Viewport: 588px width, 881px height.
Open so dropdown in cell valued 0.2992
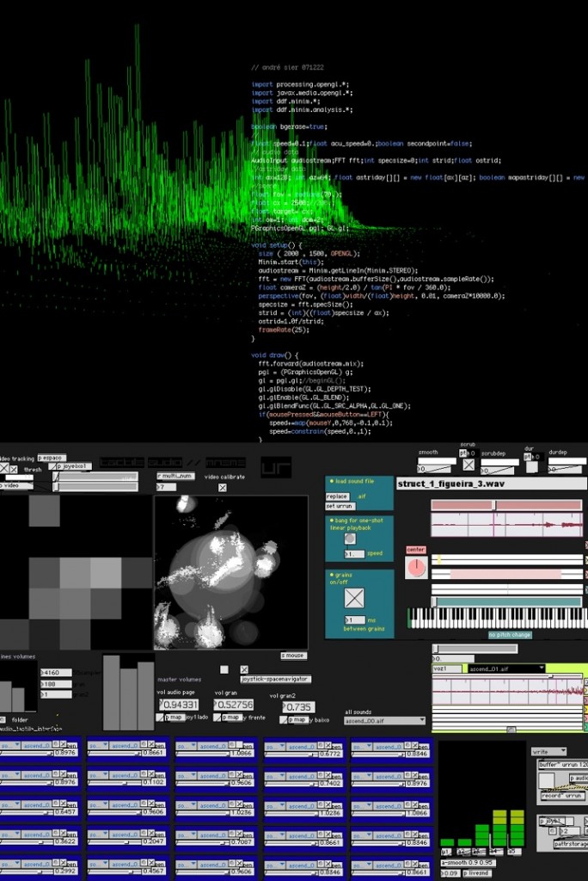tap(10, 865)
